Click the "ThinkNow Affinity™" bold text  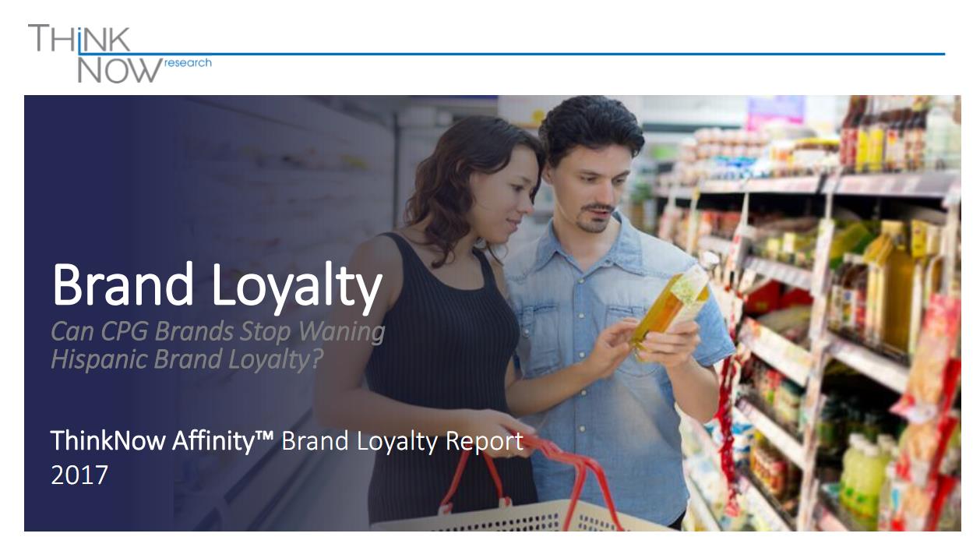[x=162, y=441]
